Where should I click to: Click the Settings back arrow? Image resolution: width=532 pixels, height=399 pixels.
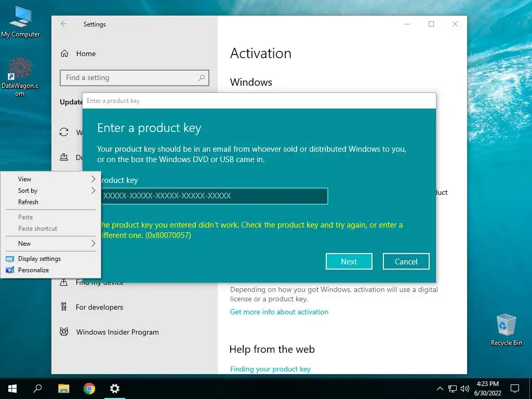point(64,24)
